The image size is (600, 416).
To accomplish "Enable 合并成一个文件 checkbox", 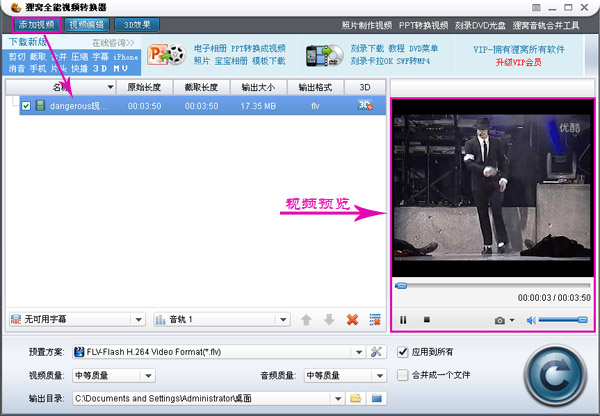I will (x=403, y=375).
